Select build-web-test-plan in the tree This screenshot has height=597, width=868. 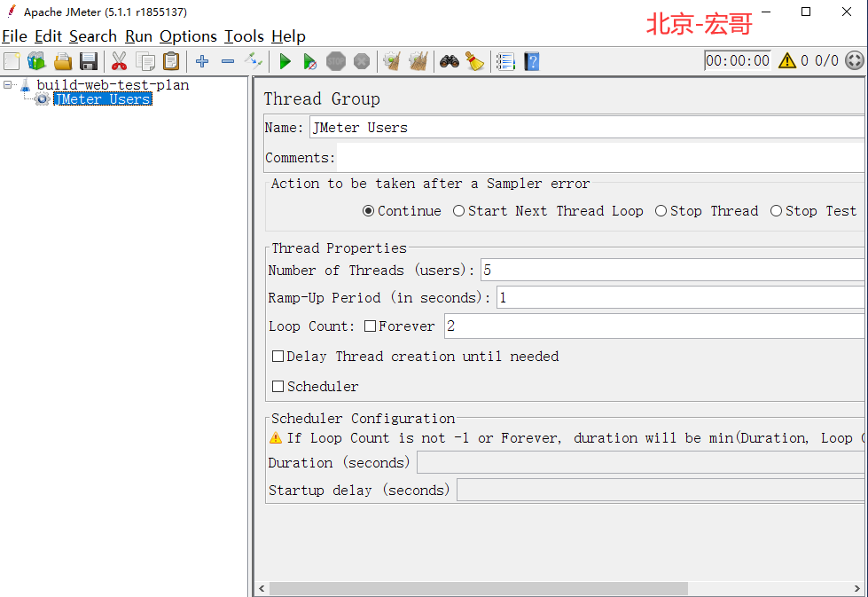click(113, 85)
